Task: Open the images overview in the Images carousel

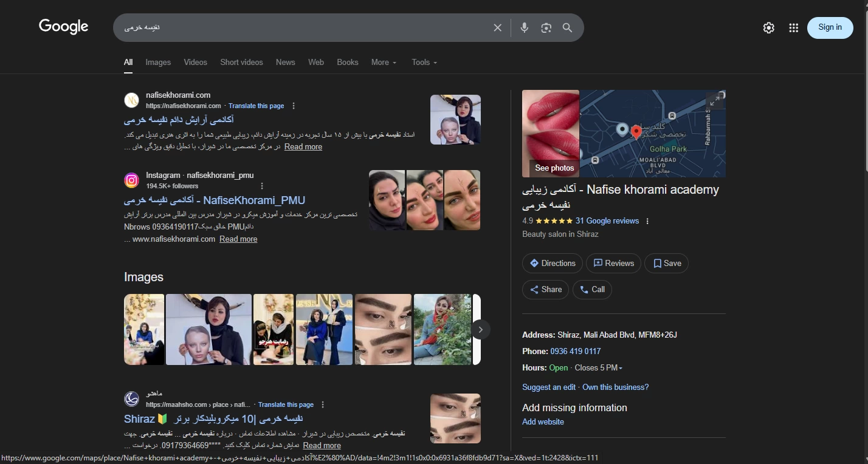Action: coord(143,277)
